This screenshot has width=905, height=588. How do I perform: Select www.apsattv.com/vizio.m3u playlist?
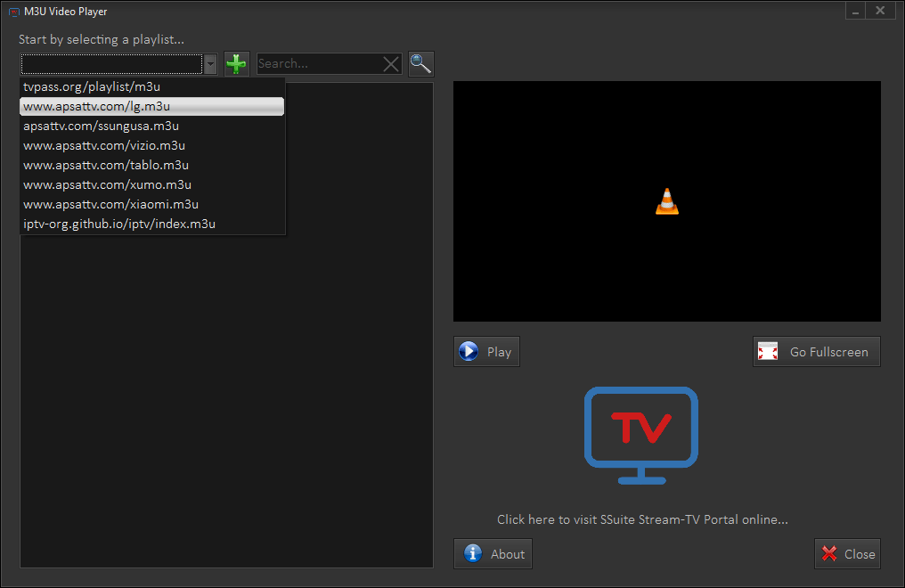(x=104, y=145)
